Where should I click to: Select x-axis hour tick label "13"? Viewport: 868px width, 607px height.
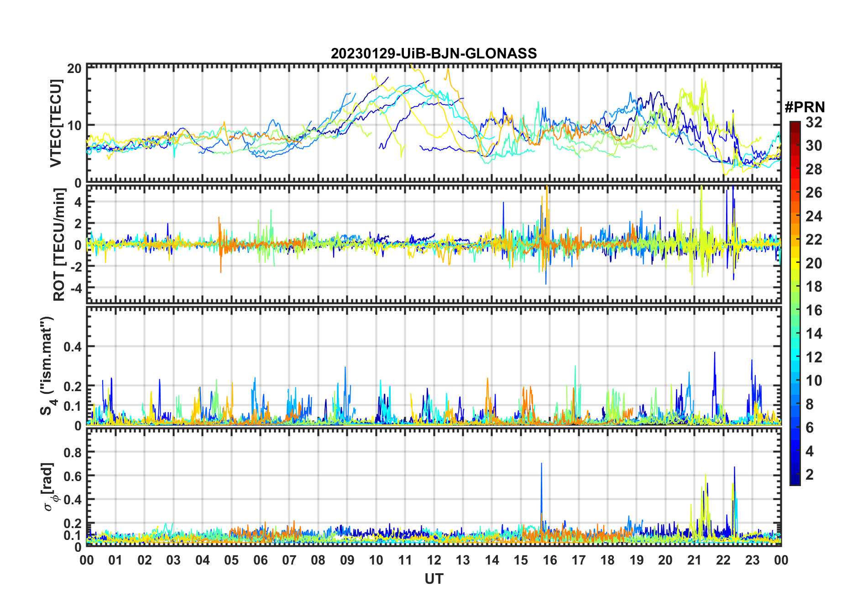(x=463, y=560)
